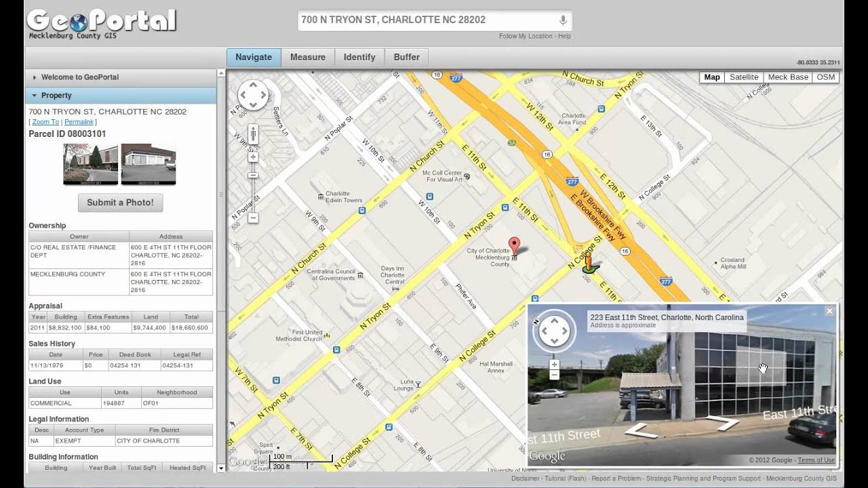
Task: Click the microphone voice search icon
Action: [563, 20]
